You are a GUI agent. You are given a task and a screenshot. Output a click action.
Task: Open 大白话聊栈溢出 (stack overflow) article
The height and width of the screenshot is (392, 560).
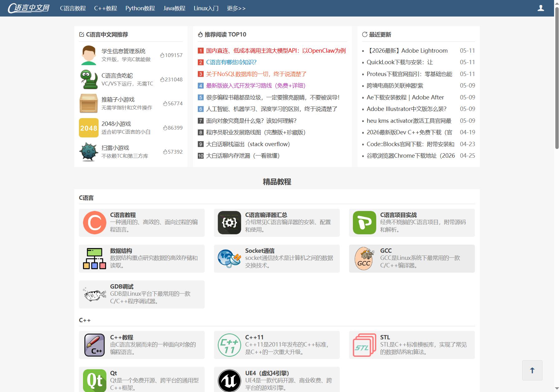coord(248,144)
